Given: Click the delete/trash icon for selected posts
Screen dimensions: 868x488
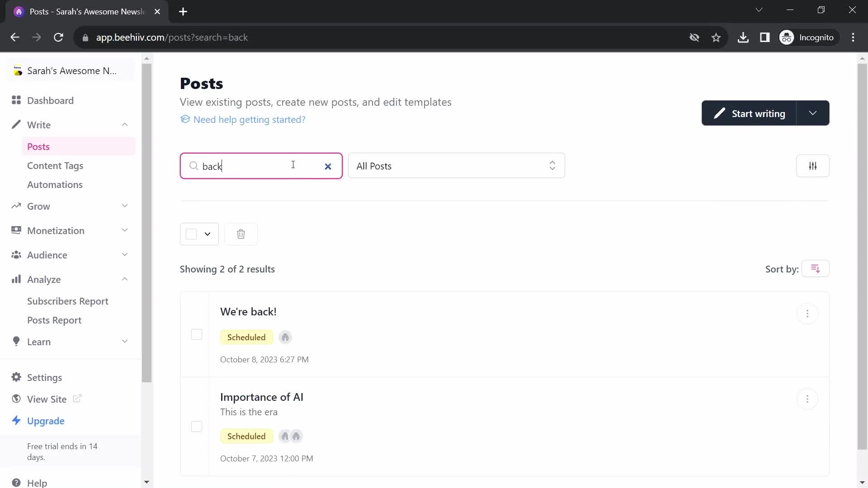Looking at the screenshot, I should pos(241,234).
